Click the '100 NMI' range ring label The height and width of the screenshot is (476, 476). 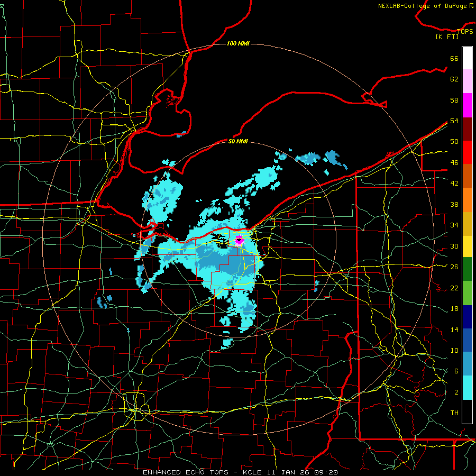(238, 43)
